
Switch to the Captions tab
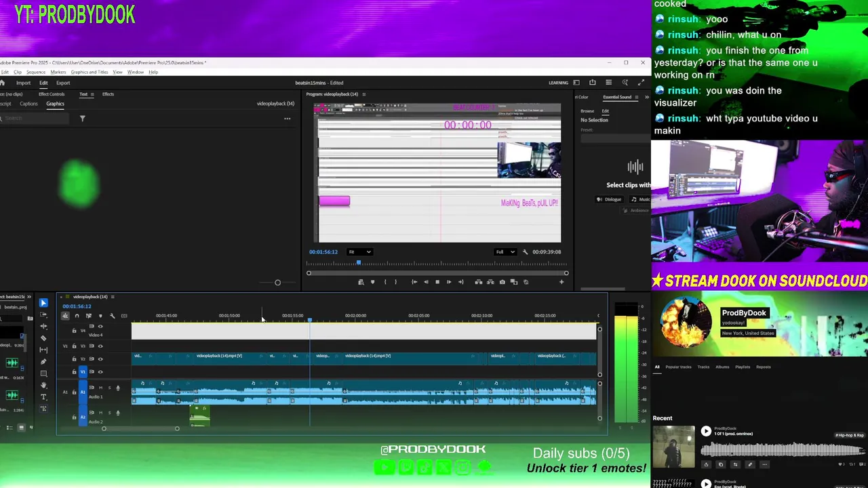(28, 104)
